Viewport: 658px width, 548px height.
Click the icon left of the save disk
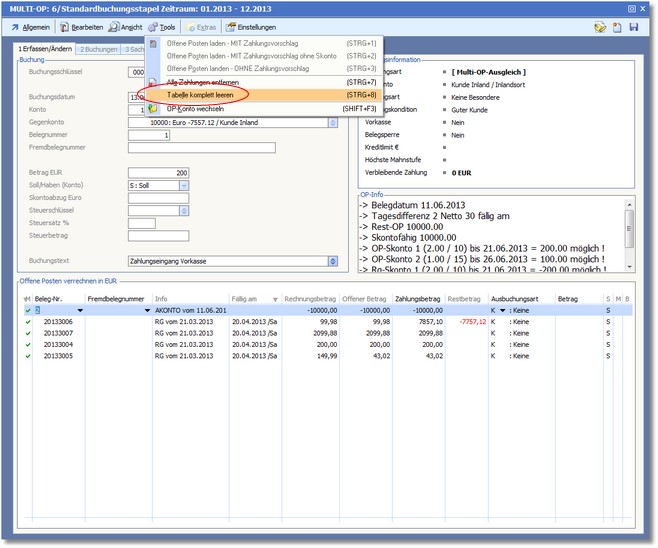[x=617, y=27]
